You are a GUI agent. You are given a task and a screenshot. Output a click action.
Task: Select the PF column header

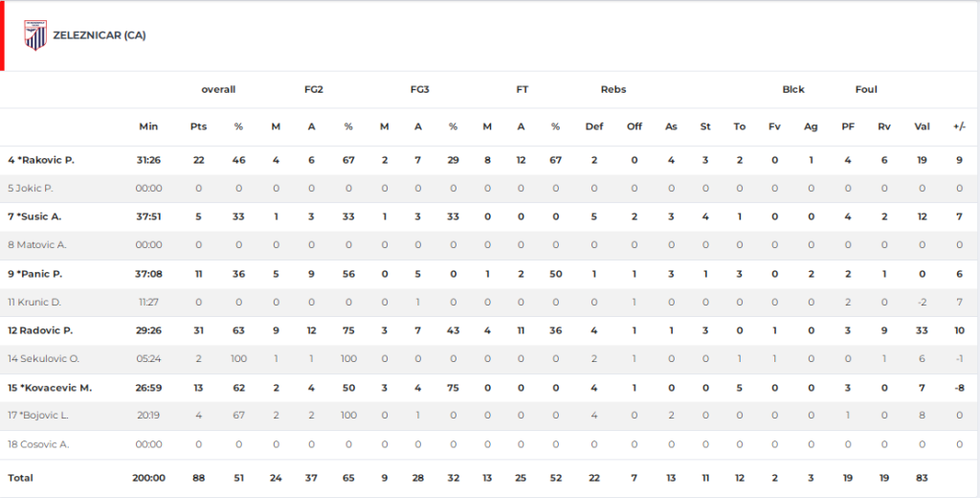click(x=848, y=126)
